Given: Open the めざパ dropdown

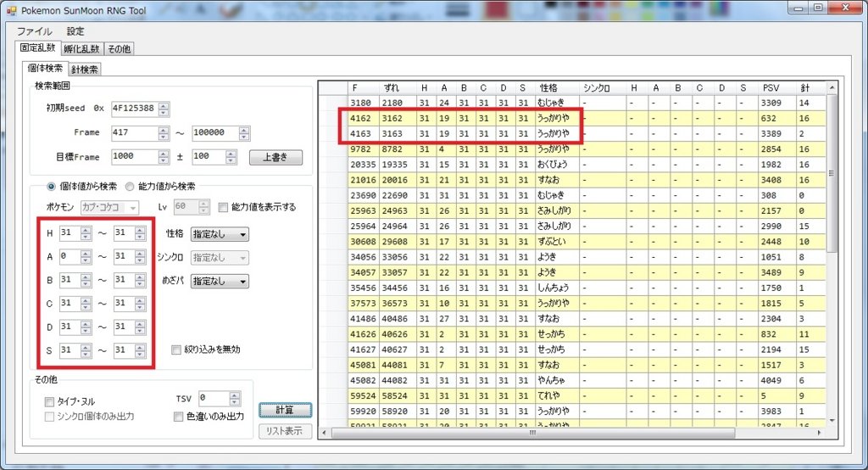Looking at the screenshot, I should 220,282.
